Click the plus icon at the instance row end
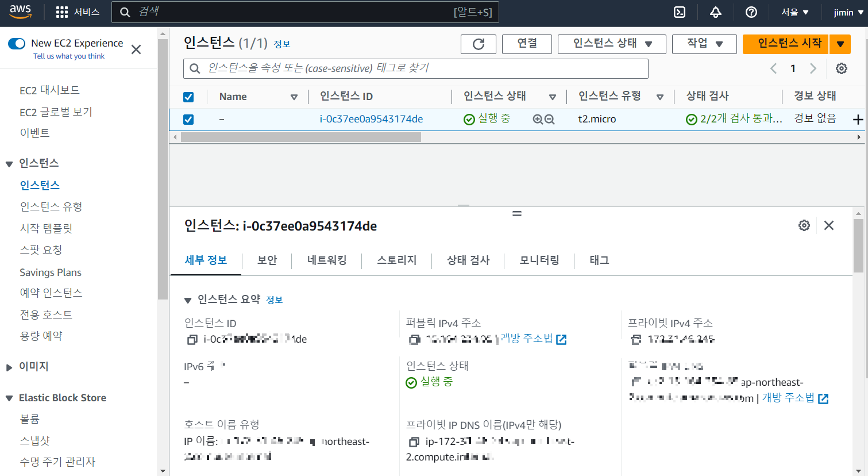The image size is (868, 476). tap(858, 120)
